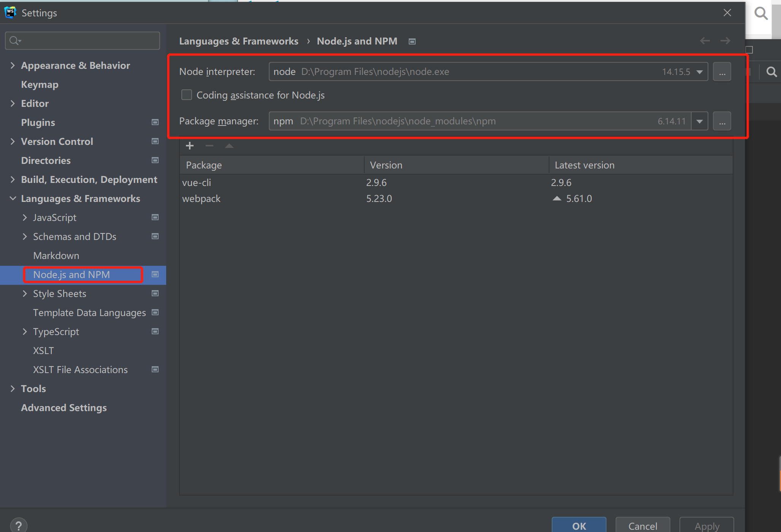Image resolution: width=781 pixels, height=532 pixels.
Task: Collapse the Languages & Frameworks section
Action: tap(13, 199)
